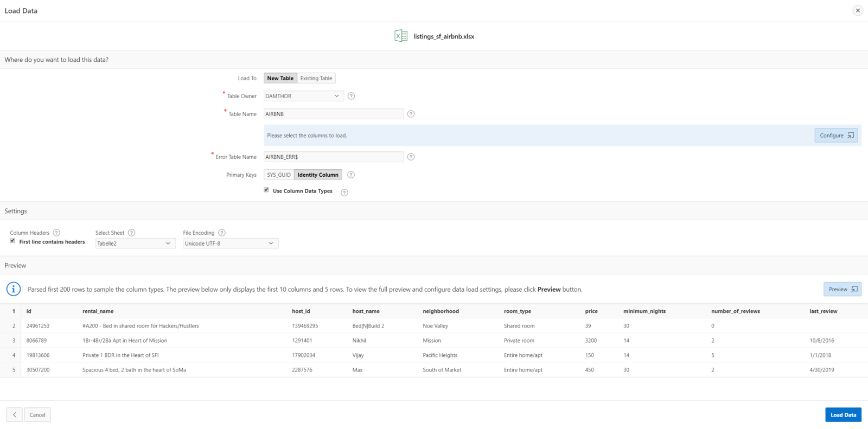Click help icon next to Table Owner
The width and height of the screenshot is (868, 429).
[x=351, y=96]
